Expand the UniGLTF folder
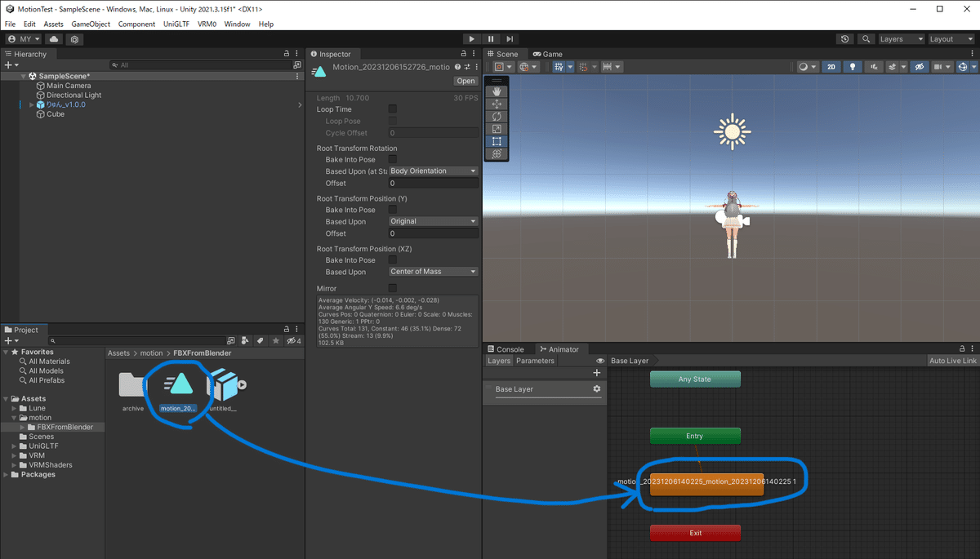Screen dimensions: 980x559 coord(14,446)
